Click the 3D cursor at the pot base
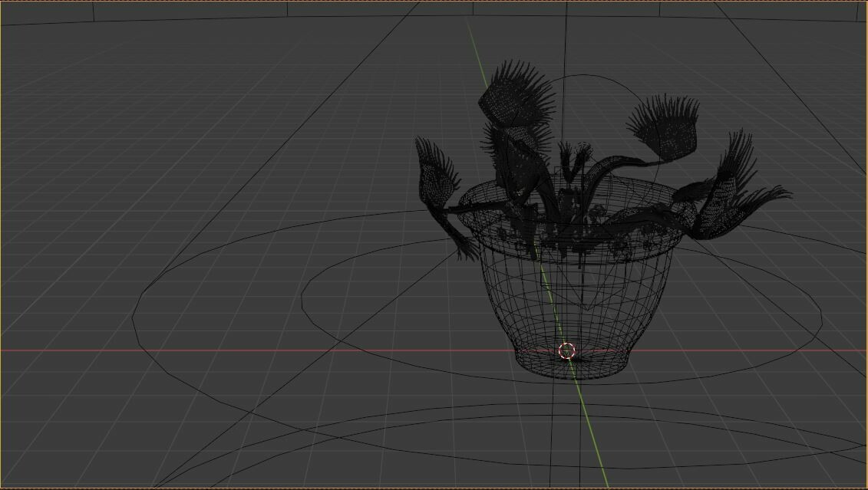The image size is (868, 490). click(x=567, y=350)
